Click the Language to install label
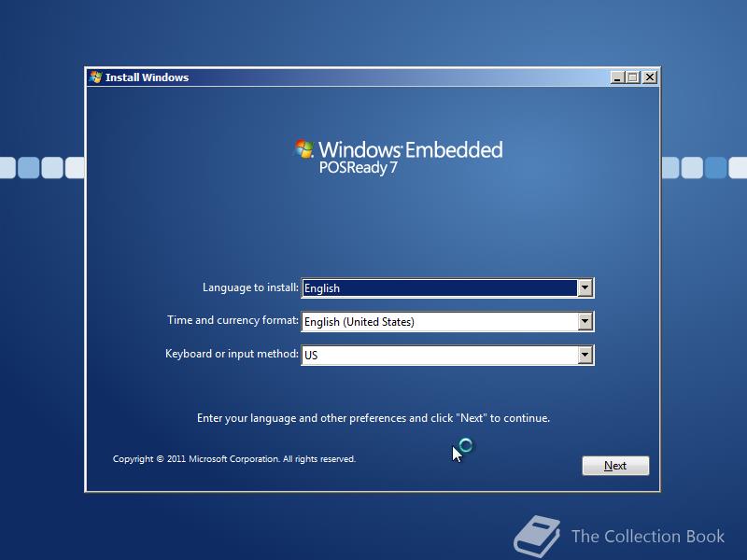 click(x=249, y=287)
